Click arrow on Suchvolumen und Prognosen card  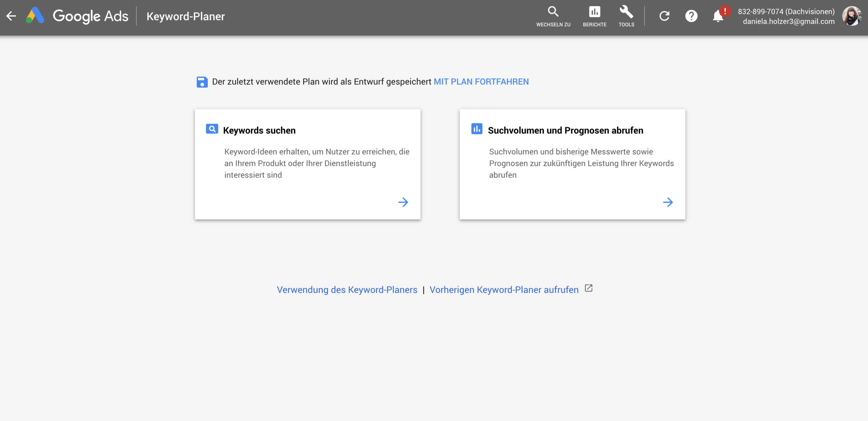pos(668,202)
